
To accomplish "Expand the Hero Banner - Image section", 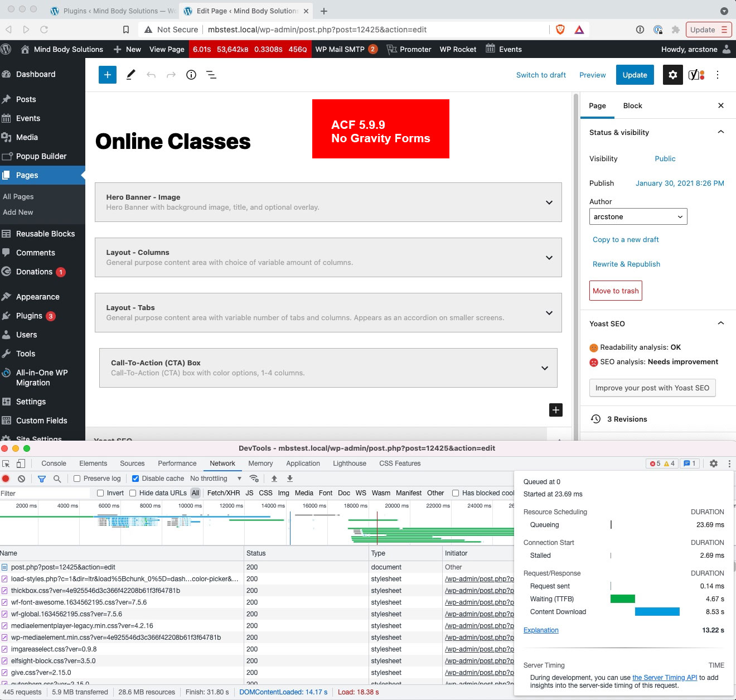I will tap(549, 202).
